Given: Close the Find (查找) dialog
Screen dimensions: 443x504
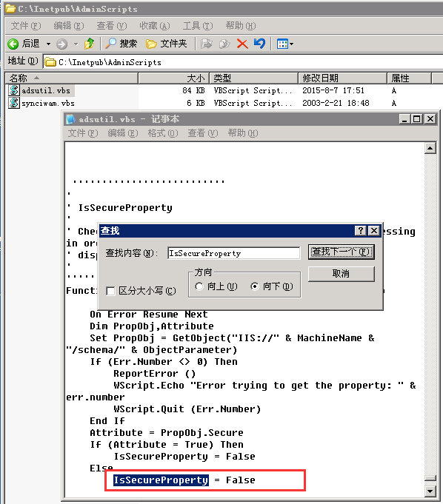Looking at the screenshot, I should [374, 230].
